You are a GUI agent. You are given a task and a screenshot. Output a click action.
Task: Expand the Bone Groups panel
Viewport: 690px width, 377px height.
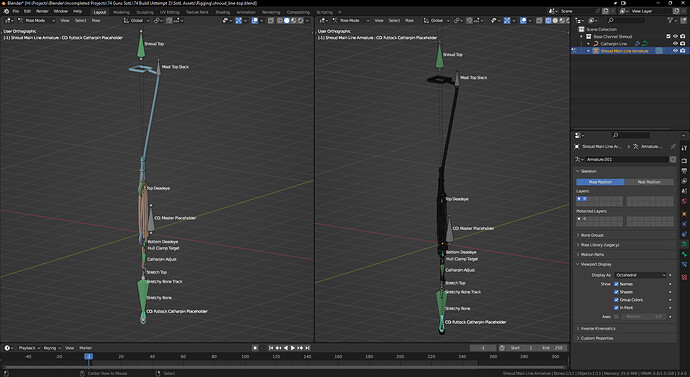tap(592, 235)
